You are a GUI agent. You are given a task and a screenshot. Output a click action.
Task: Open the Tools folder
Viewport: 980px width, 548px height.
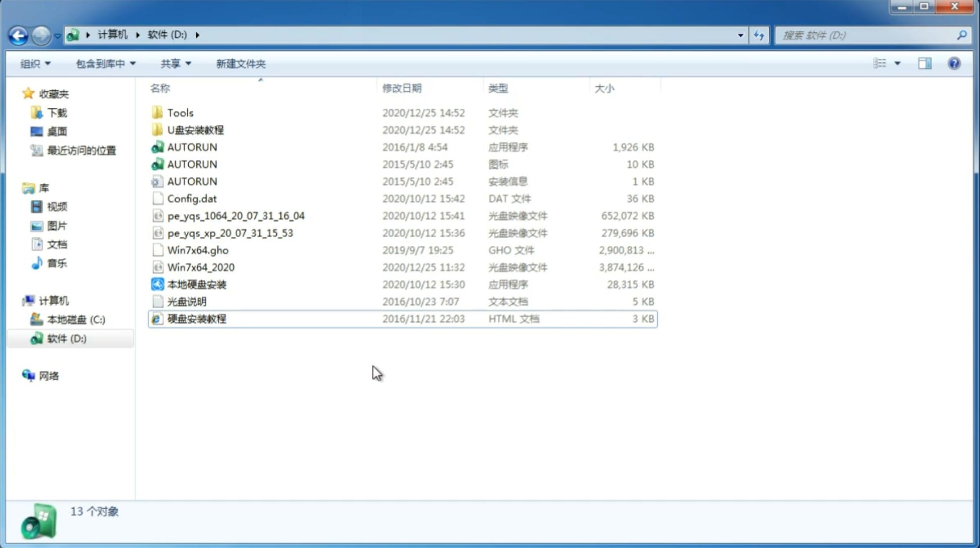pyautogui.click(x=179, y=112)
